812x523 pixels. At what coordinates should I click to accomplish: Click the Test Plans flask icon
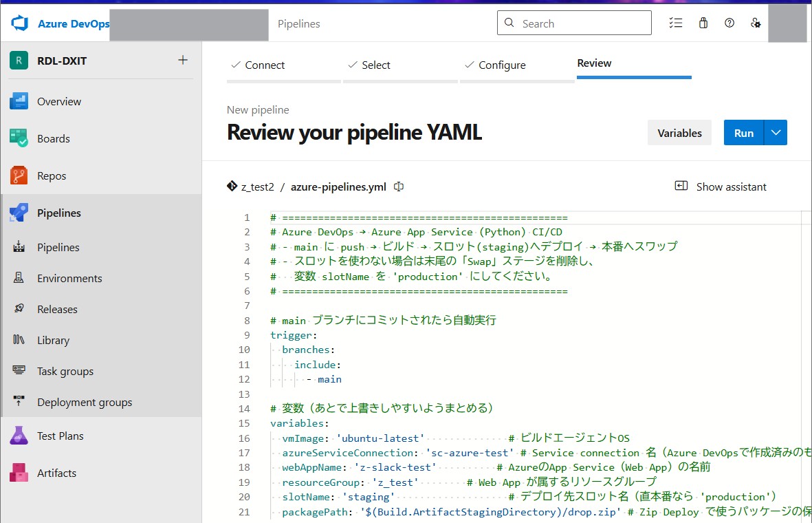coord(19,436)
